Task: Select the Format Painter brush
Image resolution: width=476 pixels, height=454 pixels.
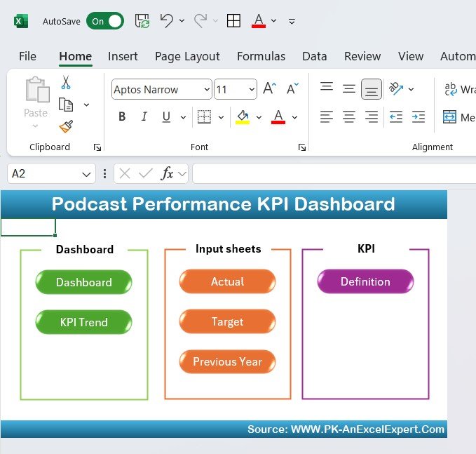Action: (x=66, y=126)
